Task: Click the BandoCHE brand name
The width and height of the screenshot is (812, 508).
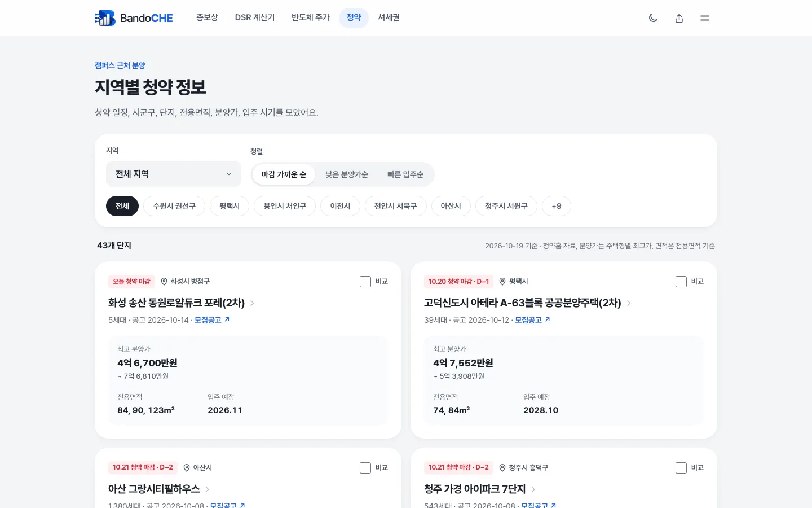Action: pyautogui.click(x=147, y=18)
